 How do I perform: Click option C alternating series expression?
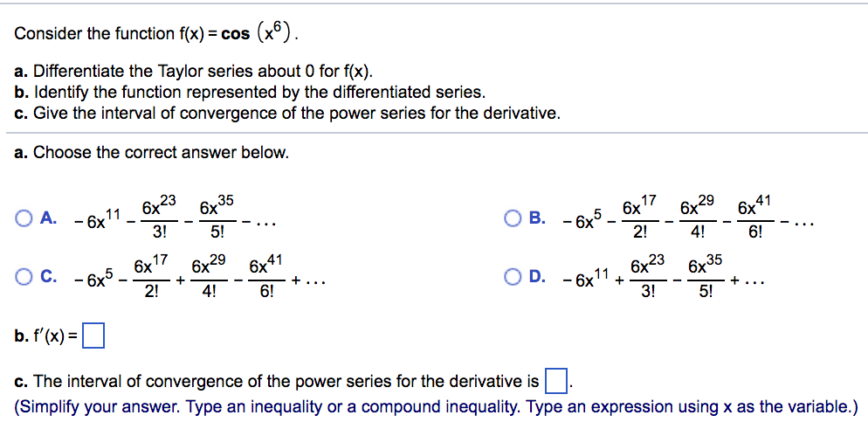[199, 275]
